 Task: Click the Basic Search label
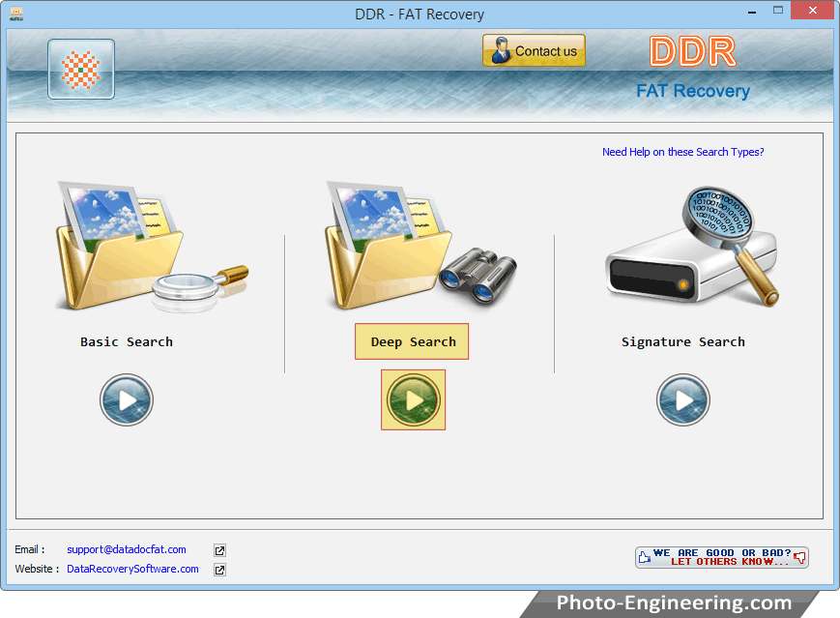pos(127,342)
